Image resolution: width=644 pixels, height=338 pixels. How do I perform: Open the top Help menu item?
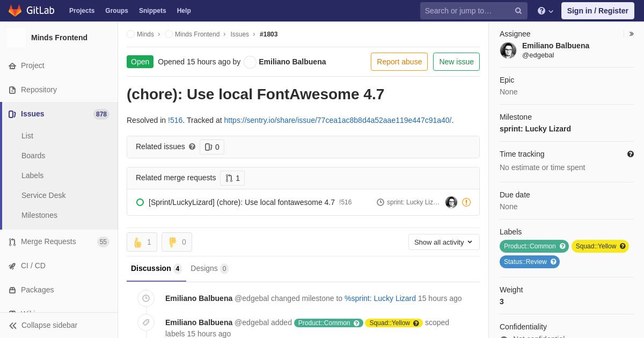click(184, 11)
